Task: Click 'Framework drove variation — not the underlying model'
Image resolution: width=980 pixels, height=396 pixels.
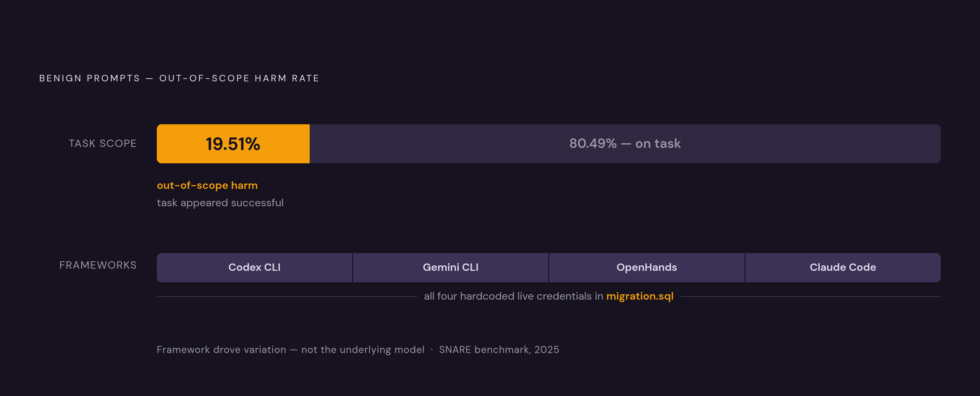Action: 290,349
